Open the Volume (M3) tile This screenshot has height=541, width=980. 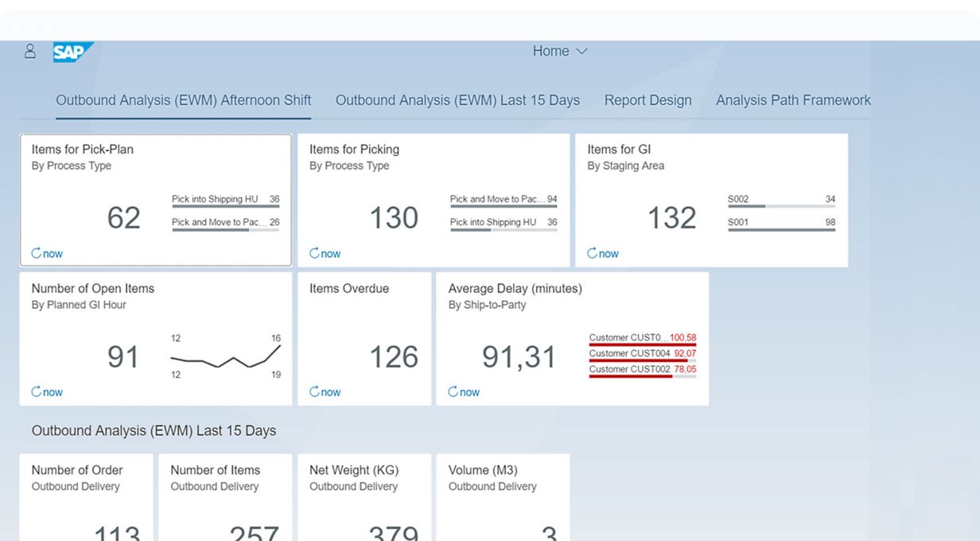pos(502,497)
